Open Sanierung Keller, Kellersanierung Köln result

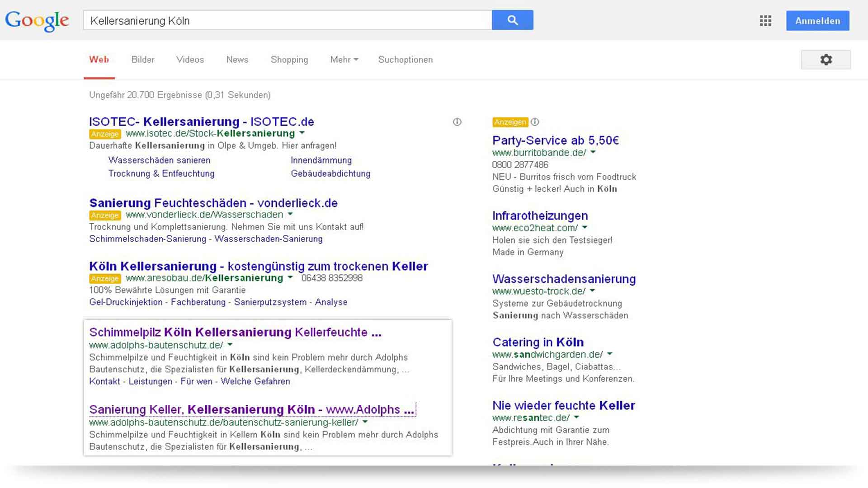tap(251, 409)
